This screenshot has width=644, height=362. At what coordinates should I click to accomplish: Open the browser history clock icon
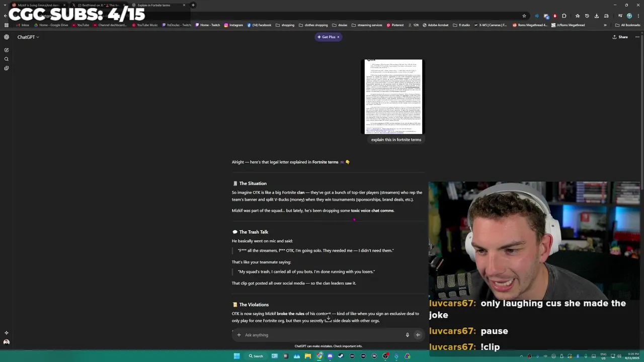[587, 16]
